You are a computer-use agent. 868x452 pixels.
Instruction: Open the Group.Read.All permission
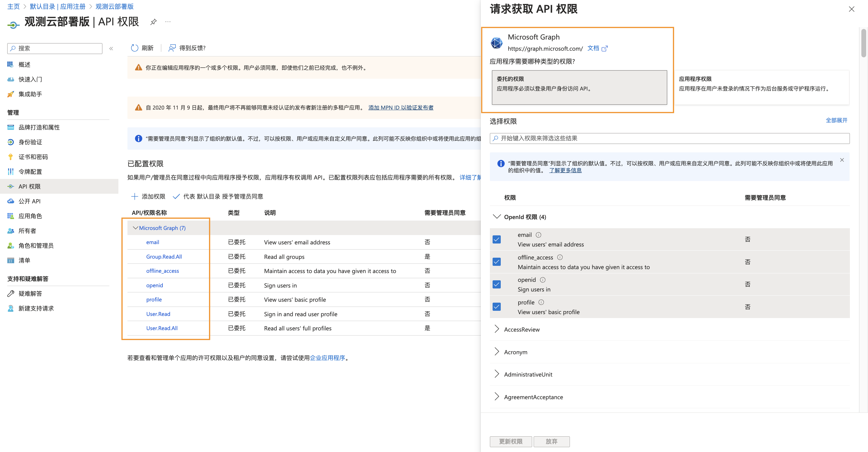164,257
